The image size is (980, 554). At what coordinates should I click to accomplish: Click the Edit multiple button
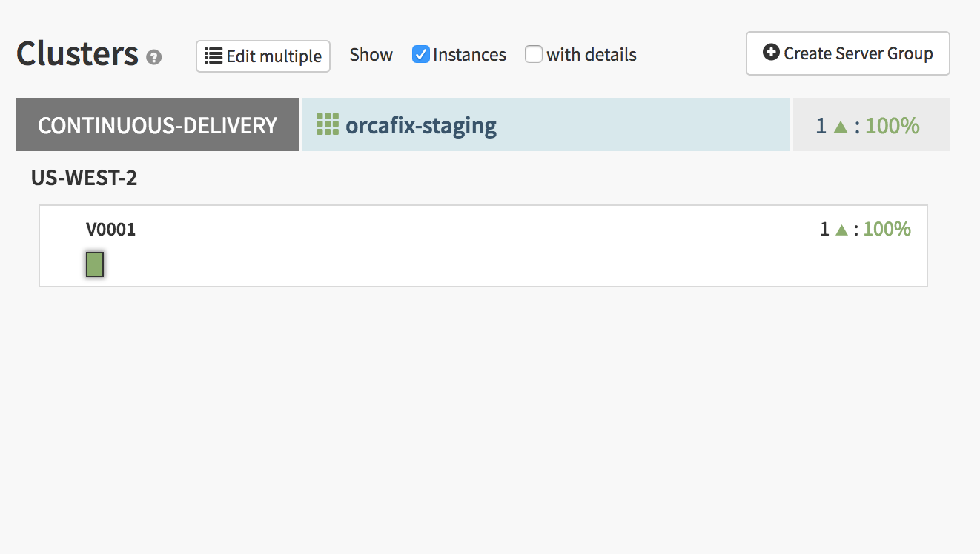pos(263,56)
